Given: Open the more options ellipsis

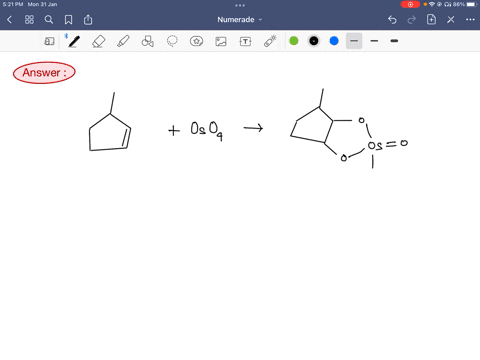Looking at the screenshot, I should pyautogui.click(x=470, y=20).
